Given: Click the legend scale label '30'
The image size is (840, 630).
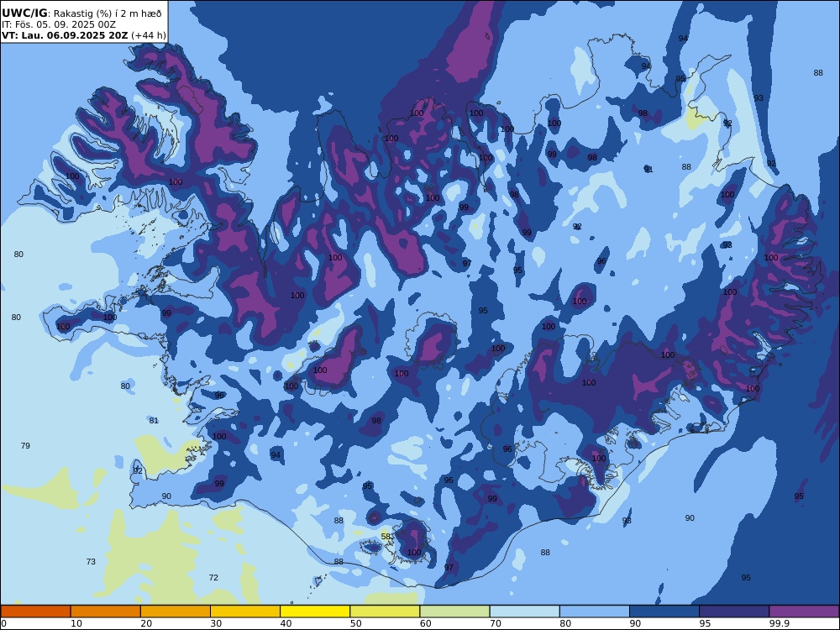Looking at the screenshot, I should [217, 623].
